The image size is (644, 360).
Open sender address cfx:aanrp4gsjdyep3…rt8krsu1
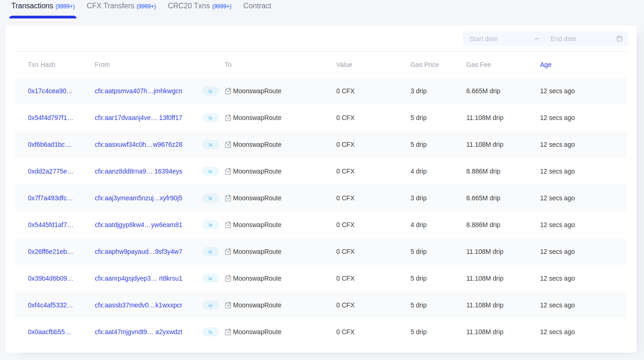pyautogui.click(x=138, y=278)
